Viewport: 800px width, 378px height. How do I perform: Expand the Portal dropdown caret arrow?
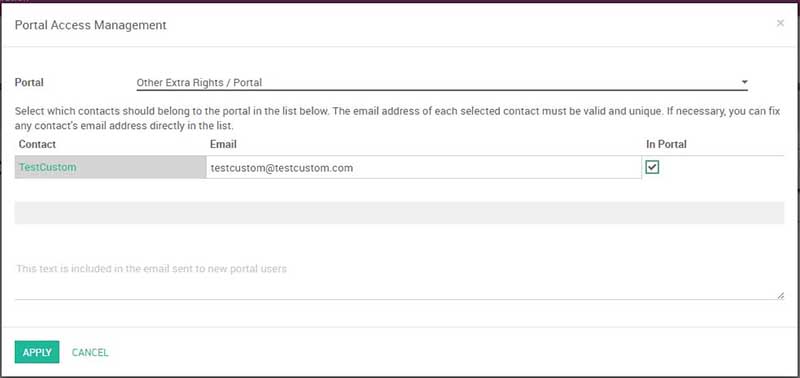point(744,82)
